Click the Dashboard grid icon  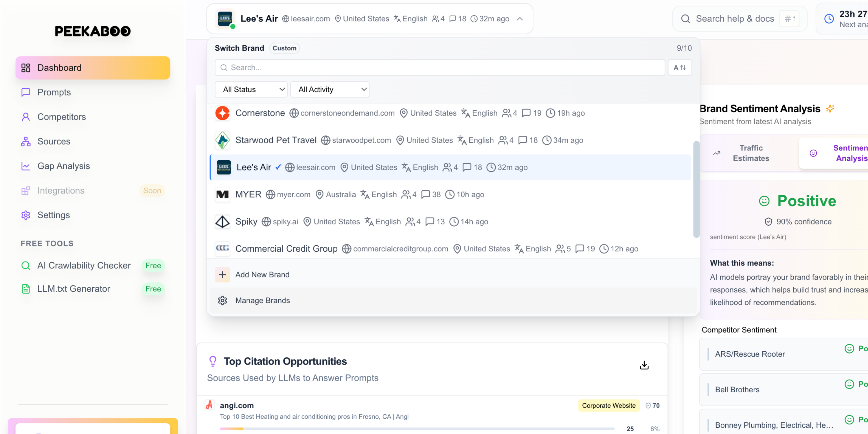click(x=26, y=68)
